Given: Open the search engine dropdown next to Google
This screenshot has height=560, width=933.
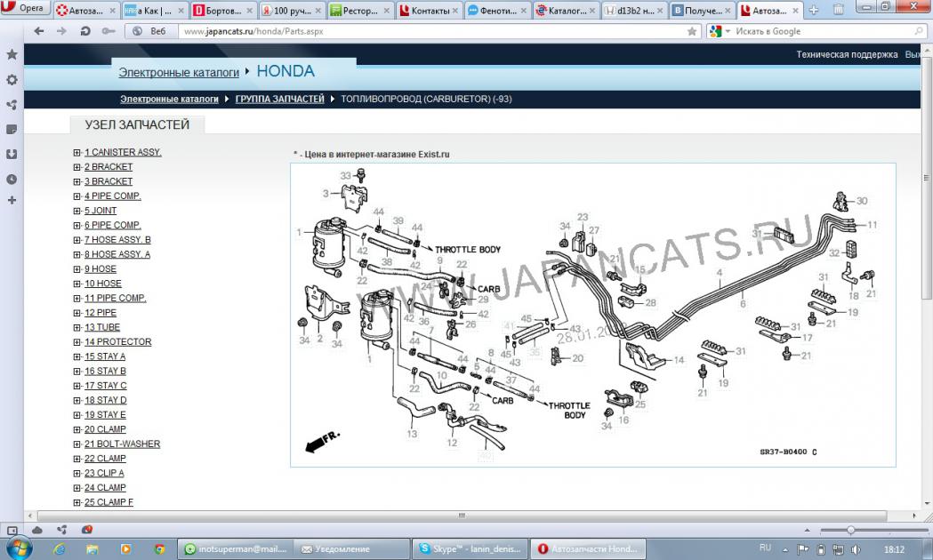Looking at the screenshot, I should coord(728,31).
